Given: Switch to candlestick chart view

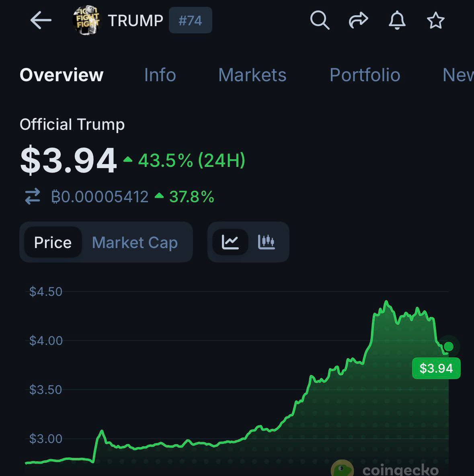Looking at the screenshot, I should tap(266, 242).
